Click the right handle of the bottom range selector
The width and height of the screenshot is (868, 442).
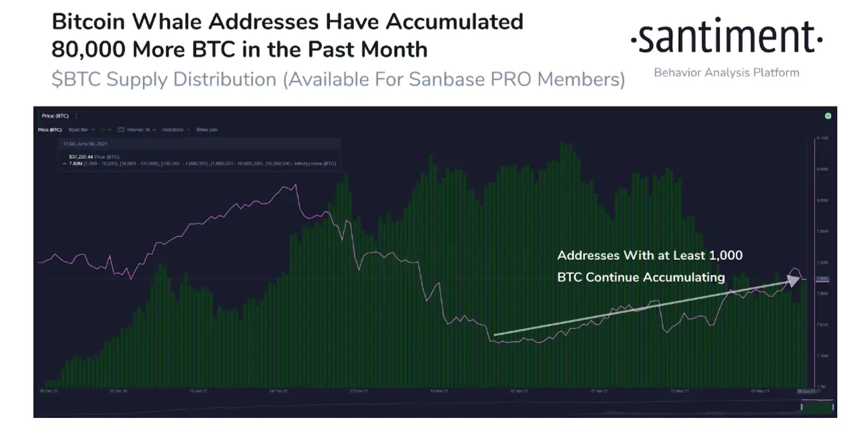point(833,407)
